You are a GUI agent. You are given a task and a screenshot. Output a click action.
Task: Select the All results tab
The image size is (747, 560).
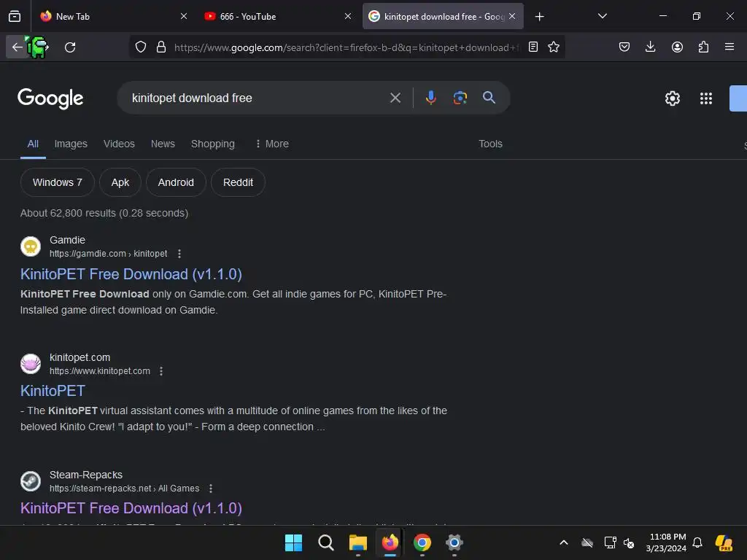(33, 144)
